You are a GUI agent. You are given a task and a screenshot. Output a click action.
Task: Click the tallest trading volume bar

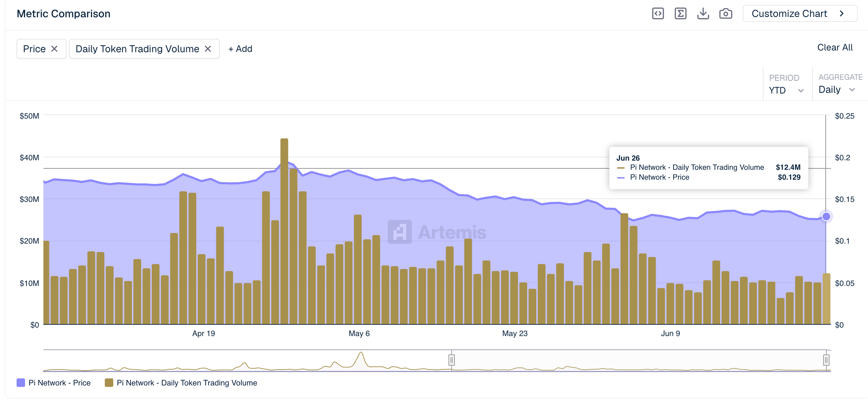(284, 231)
